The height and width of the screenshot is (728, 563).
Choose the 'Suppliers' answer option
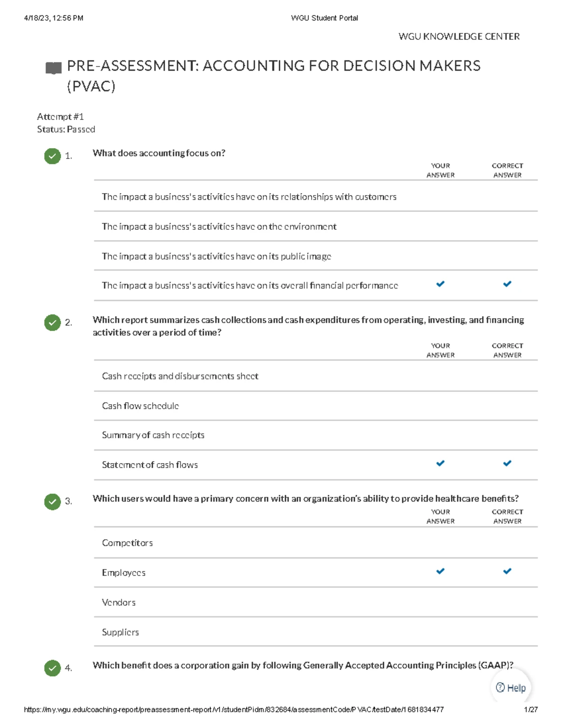point(121,632)
